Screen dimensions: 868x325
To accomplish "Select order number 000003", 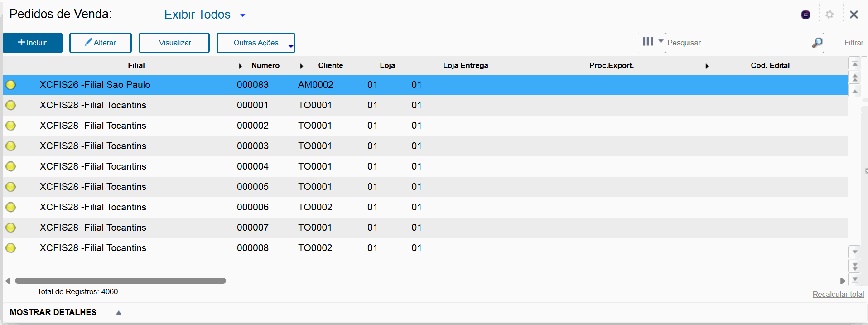I will [x=253, y=146].
